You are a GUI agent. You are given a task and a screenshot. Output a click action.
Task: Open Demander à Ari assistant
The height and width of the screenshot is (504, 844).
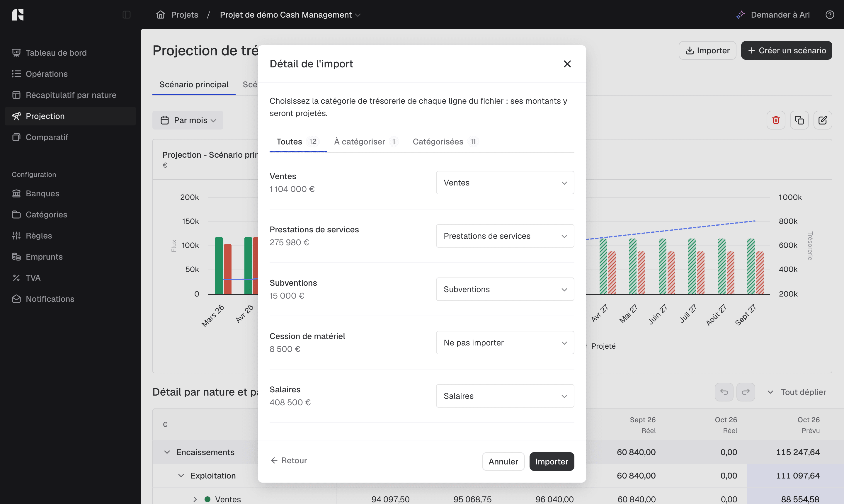coord(773,15)
